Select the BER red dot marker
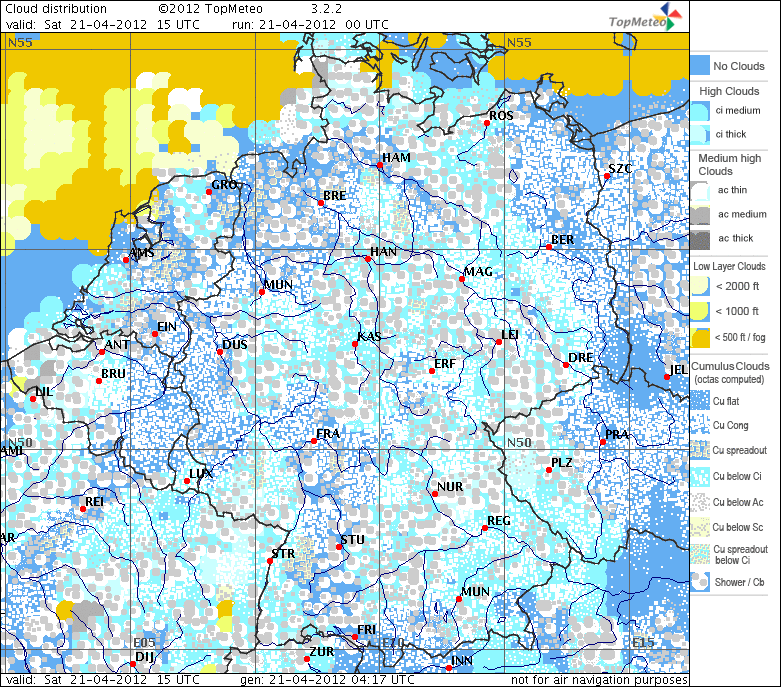Viewport: 781px width, 687px height. (548, 247)
